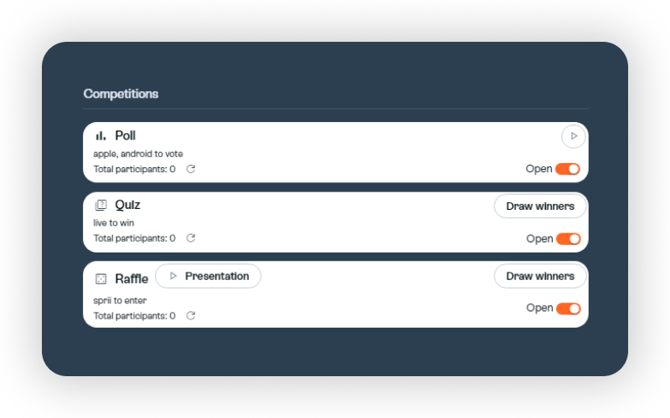This screenshot has height=418, width=670.
Task: Click the Poll bar chart icon
Action: [x=100, y=136]
